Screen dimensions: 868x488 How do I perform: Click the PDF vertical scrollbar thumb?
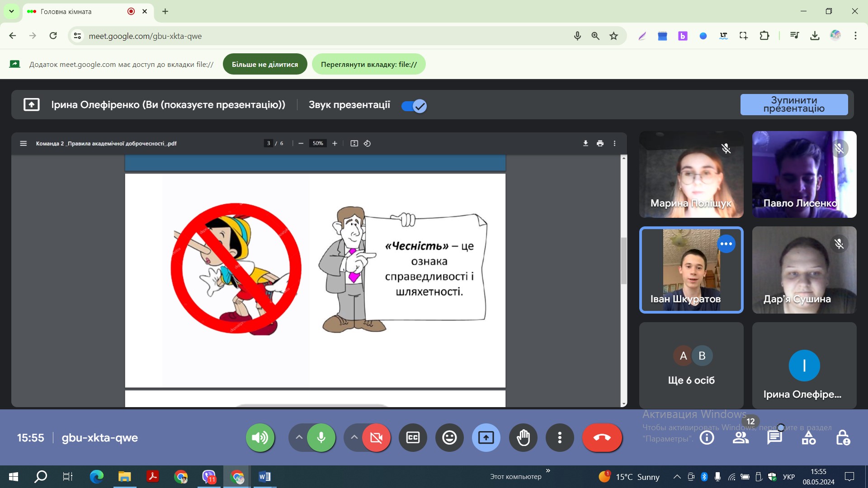[624, 261]
